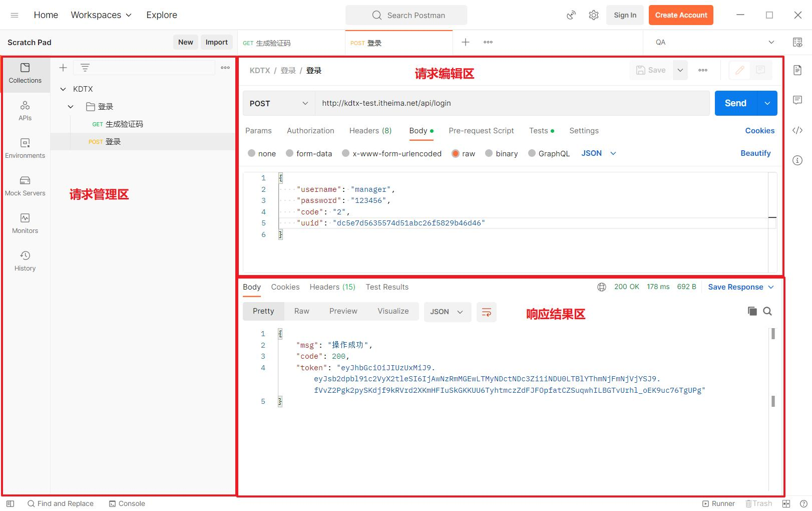The height and width of the screenshot is (511, 812).
Task: Click the Create Account button
Action: 681,15
